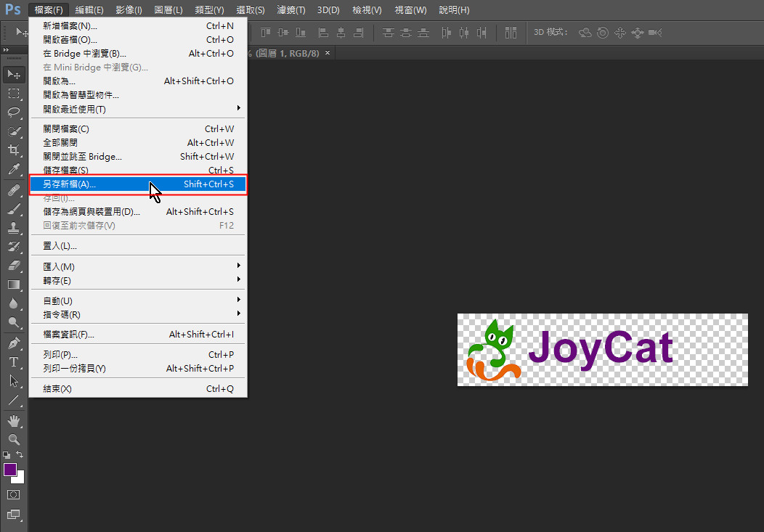764x532 pixels.
Task: Choose 儲存為網頁與裝置用(D)...
Action: [138, 212]
